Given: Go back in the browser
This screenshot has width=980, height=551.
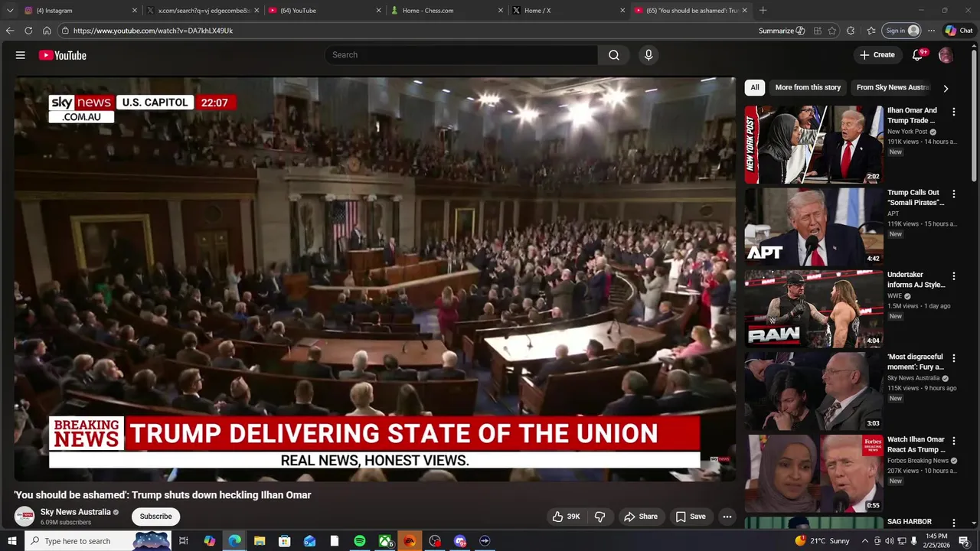Looking at the screenshot, I should 10,31.
